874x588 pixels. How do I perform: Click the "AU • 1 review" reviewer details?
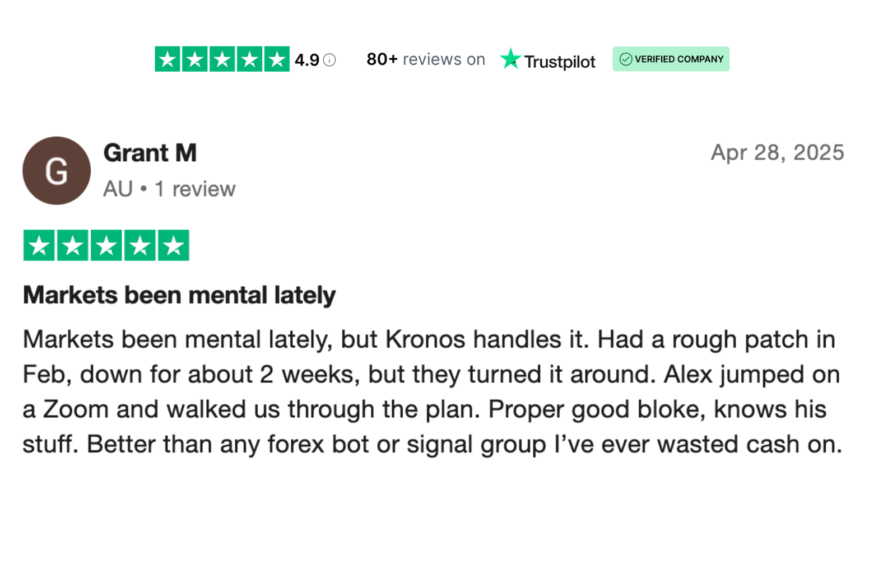pos(169,189)
